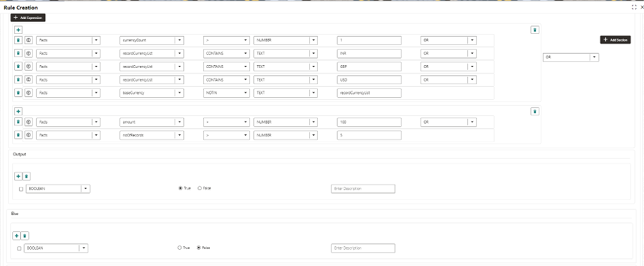Select True in the Output section
644x266 pixels.
pos(180,188)
